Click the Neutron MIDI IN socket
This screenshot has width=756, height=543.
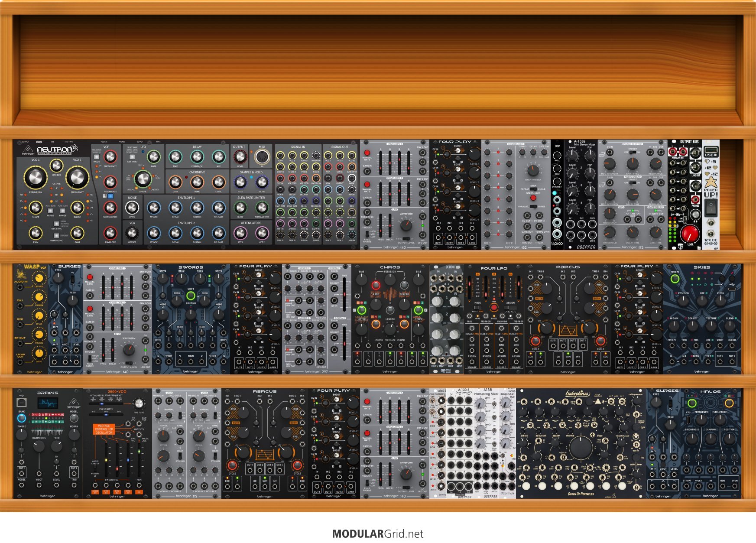262,157
